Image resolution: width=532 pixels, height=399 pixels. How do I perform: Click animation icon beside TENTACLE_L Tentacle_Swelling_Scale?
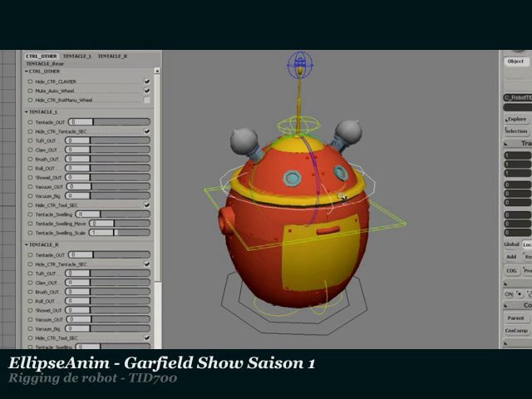(x=30, y=233)
